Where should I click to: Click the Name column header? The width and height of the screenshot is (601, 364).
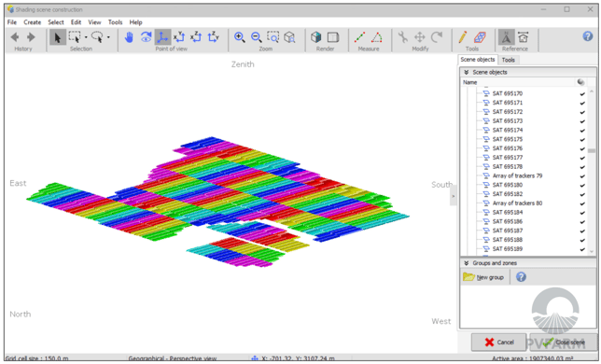[470, 82]
